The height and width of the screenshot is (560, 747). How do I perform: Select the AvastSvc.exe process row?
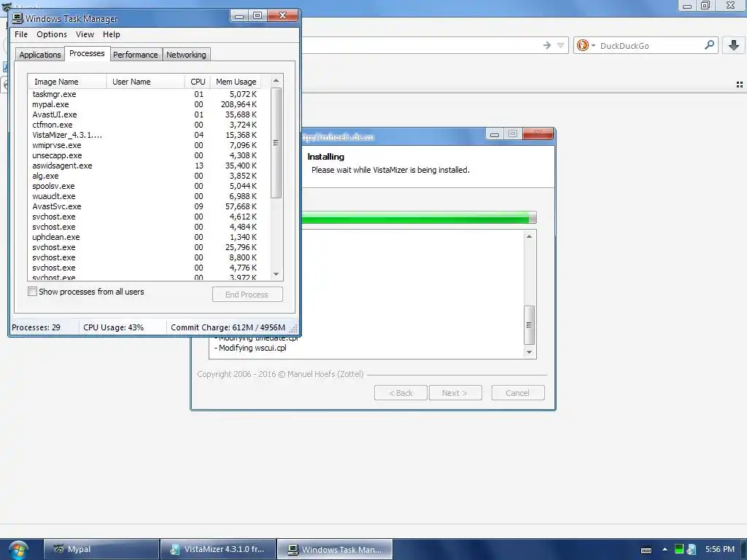tap(149, 206)
